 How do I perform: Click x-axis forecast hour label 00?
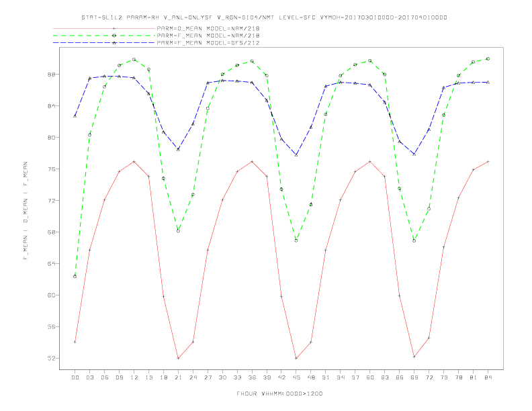(x=75, y=377)
